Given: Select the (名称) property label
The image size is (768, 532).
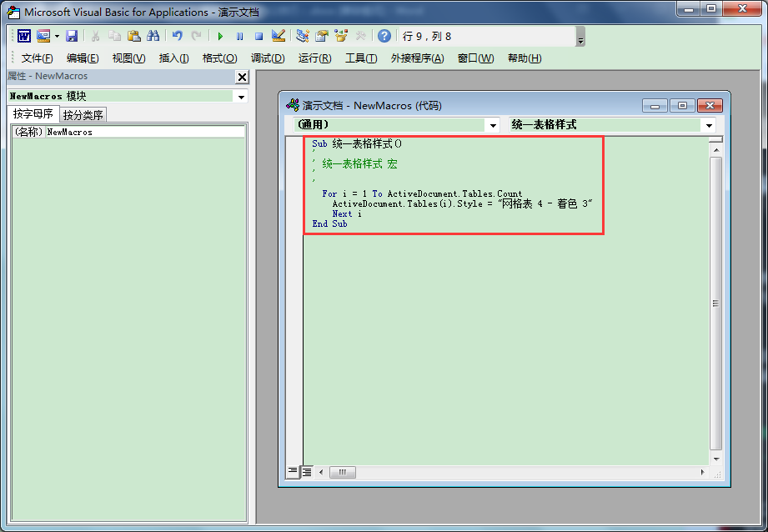Looking at the screenshot, I should [x=28, y=132].
